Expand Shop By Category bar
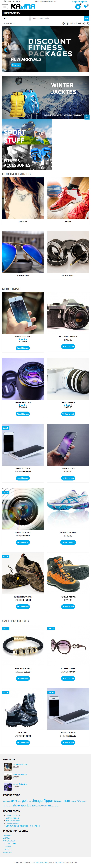 (x=45, y=13)
